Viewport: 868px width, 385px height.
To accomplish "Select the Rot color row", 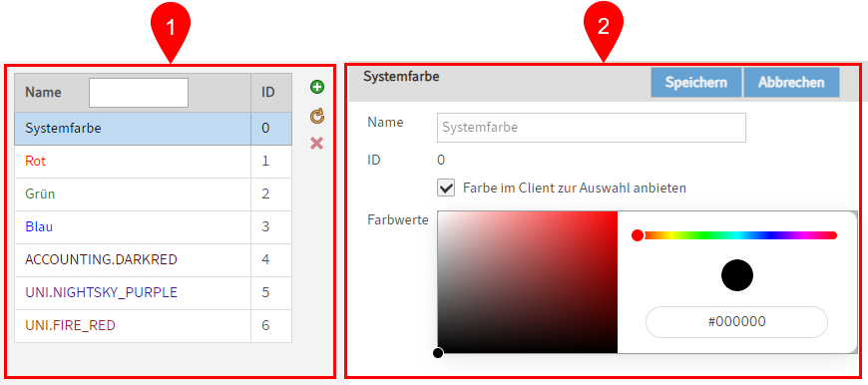I will pyautogui.click(x=153, y=162).
